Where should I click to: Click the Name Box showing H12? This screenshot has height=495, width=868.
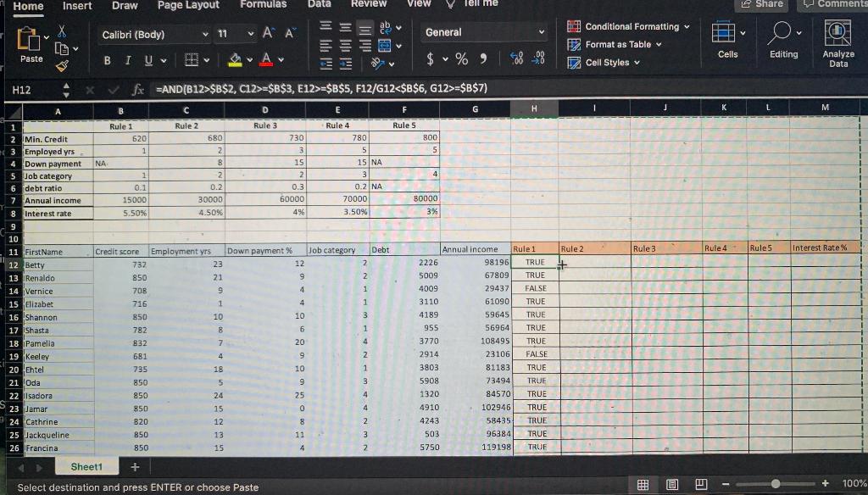click(x=34, y=90)
